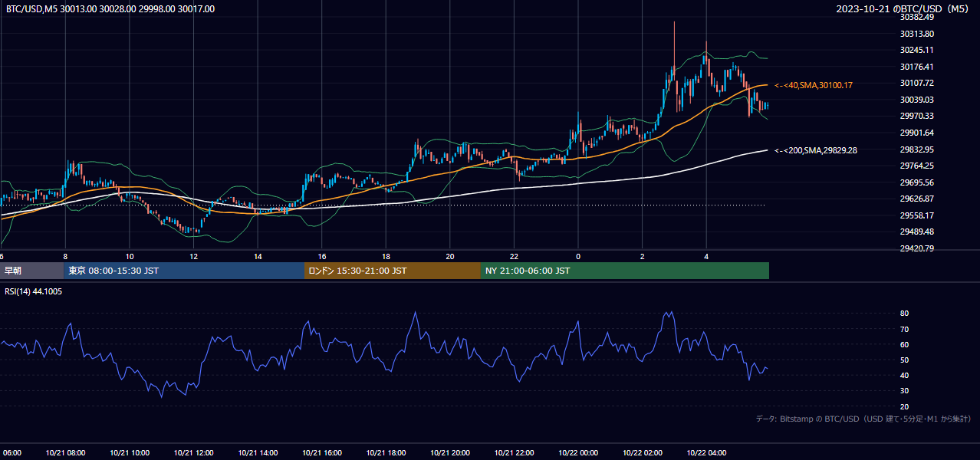Screen dimensions: 980x460
Task: Select price axis label 30039.03
Action: pos(916,100)
